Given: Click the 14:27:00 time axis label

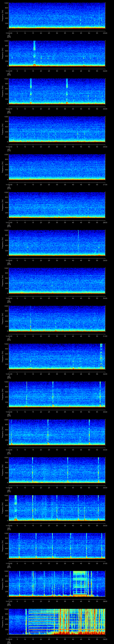Looking at the screenshot, I should [x=9, y=223].
